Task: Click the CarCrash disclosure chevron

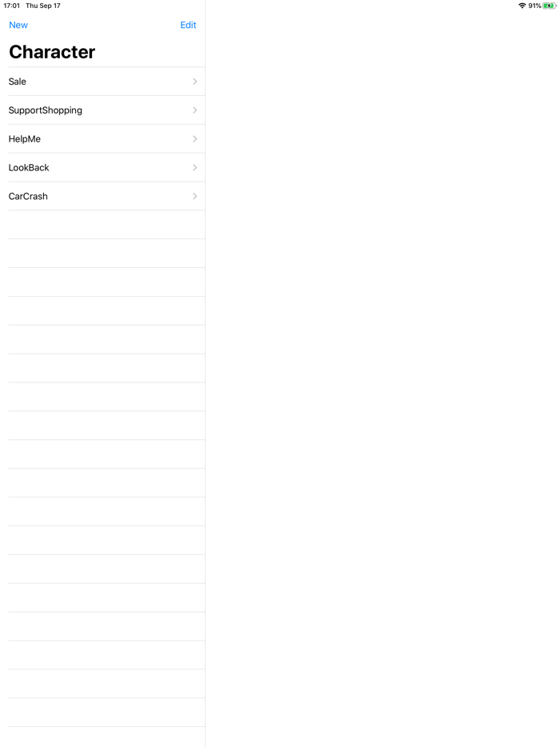Action: [x=194, y=196]
